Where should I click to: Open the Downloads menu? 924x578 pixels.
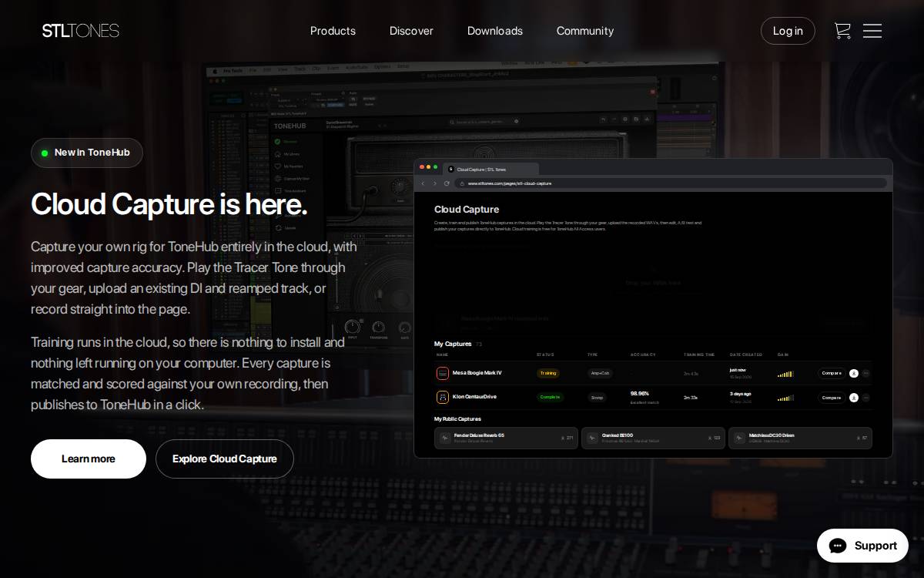point(495,31)
